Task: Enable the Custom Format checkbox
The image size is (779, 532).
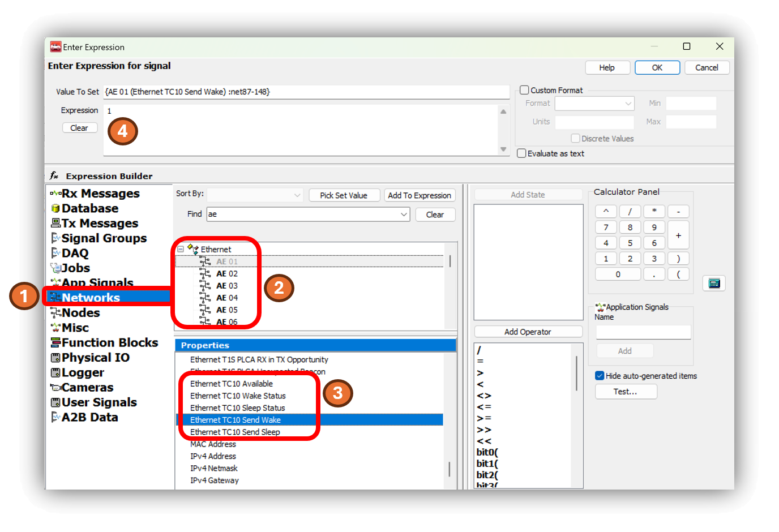Action: (524, 90)
